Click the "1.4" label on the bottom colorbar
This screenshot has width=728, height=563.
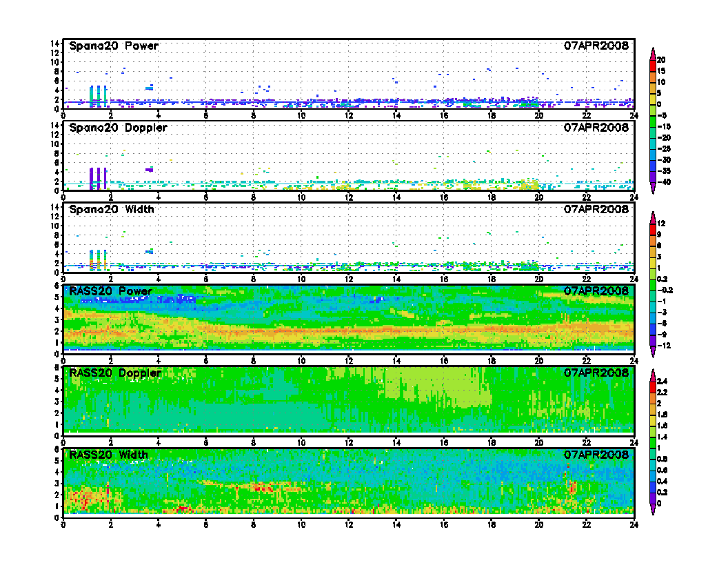coord(662,437)
